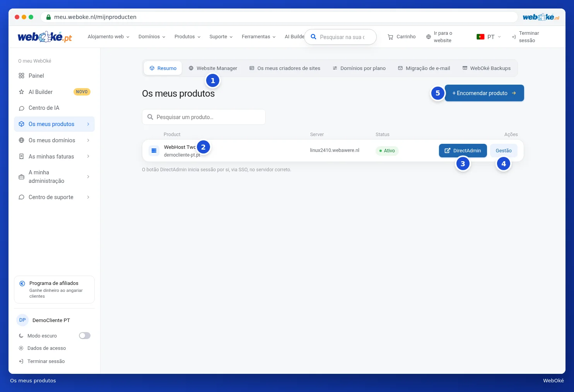Switch to WebOké Backups tab
Image resolution: width=574 pixels, height=392 pixels.
487,68
